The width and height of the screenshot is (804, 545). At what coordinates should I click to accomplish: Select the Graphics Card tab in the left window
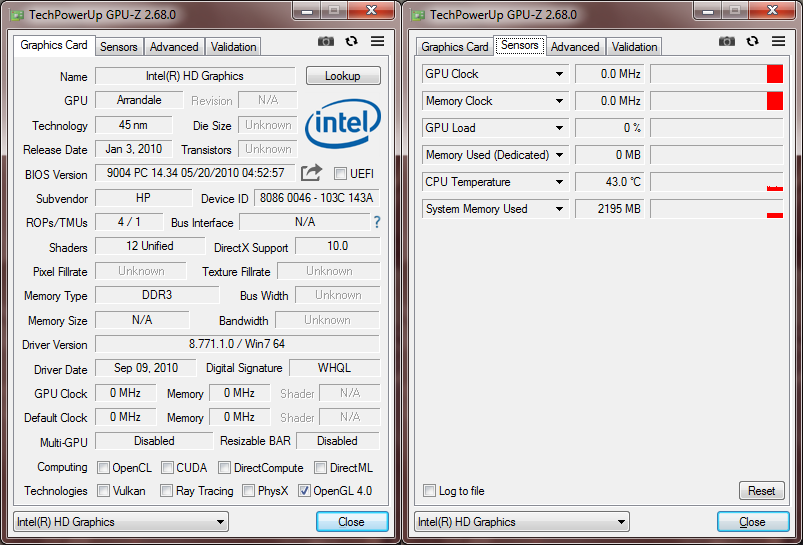(x=54, y=45)
